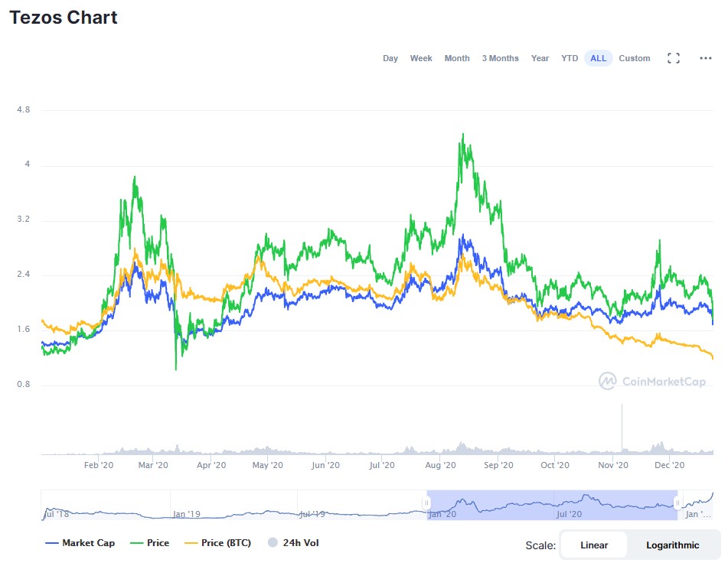The height and width of the screenshot is (566, 728).
Task: Open the three-dot chart options menu
Action: point(705,58)
